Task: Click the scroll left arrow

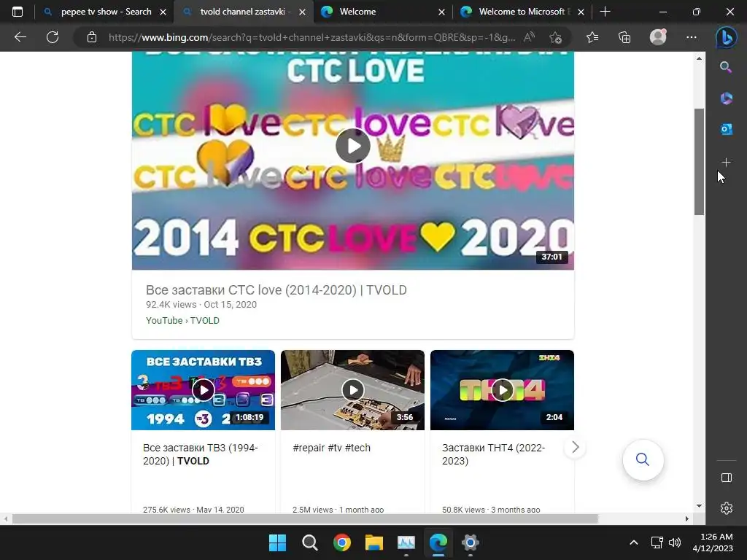Action: click(x=5, y=518)
